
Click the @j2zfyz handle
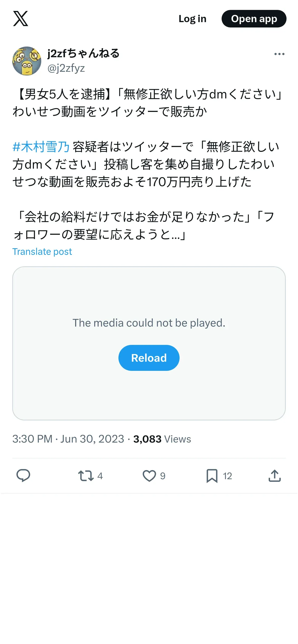(66, 68)
